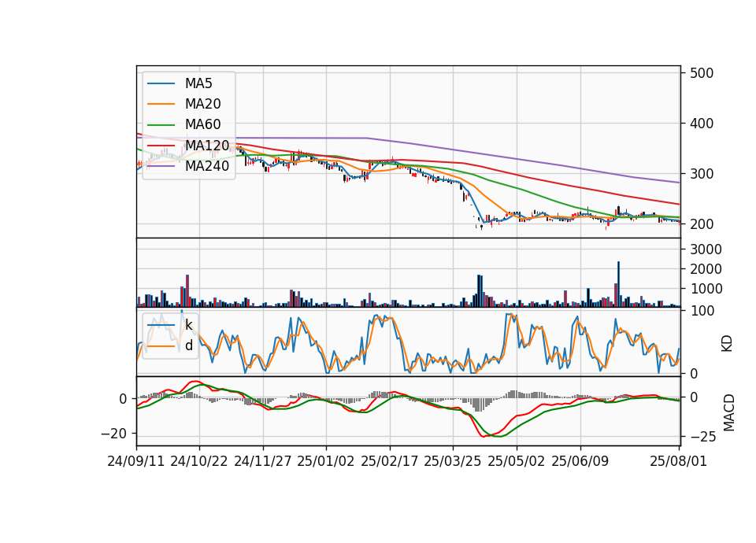Click the 24/09/11 date axis label
The height and width of the screenshot is (543, 756).
[136, 461]
